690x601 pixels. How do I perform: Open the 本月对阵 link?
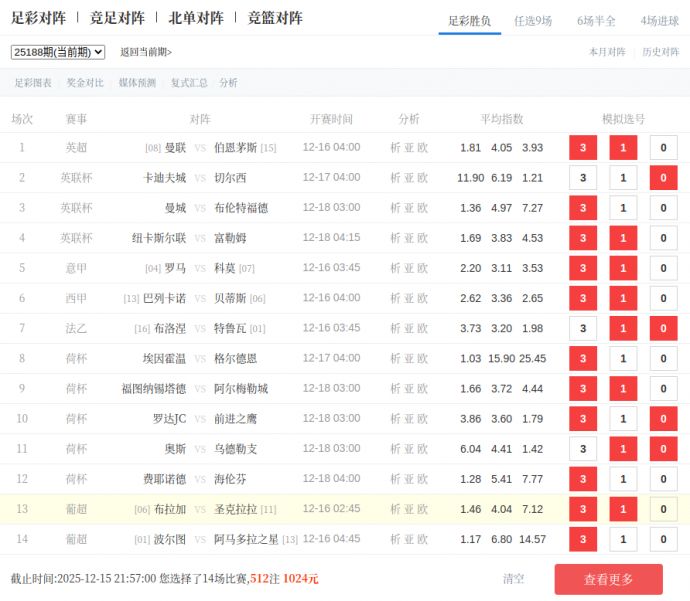pos(607,52)
